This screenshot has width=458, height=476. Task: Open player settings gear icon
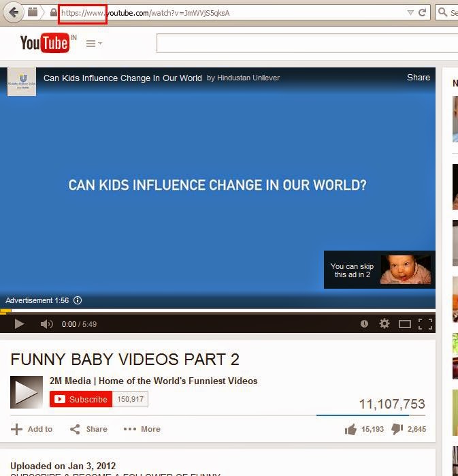pyautogui.click(x=385, y=323)
